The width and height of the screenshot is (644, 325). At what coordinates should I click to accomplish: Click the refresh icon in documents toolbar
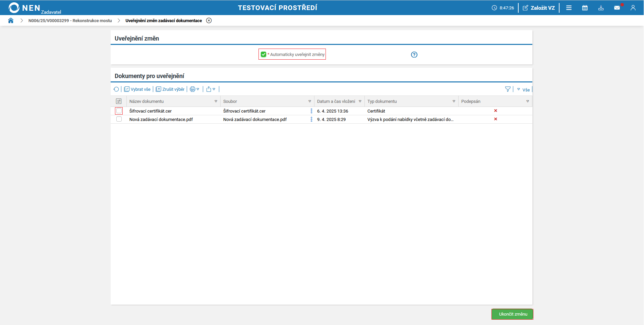click(x=116, y=89)
